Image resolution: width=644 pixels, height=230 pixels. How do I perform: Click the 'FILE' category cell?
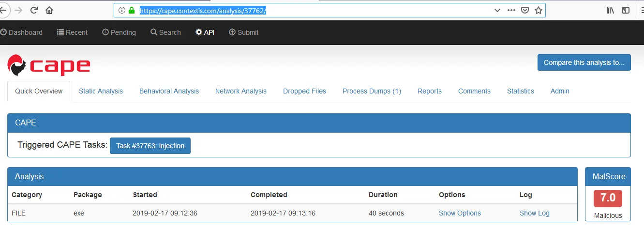click(18, 213)
